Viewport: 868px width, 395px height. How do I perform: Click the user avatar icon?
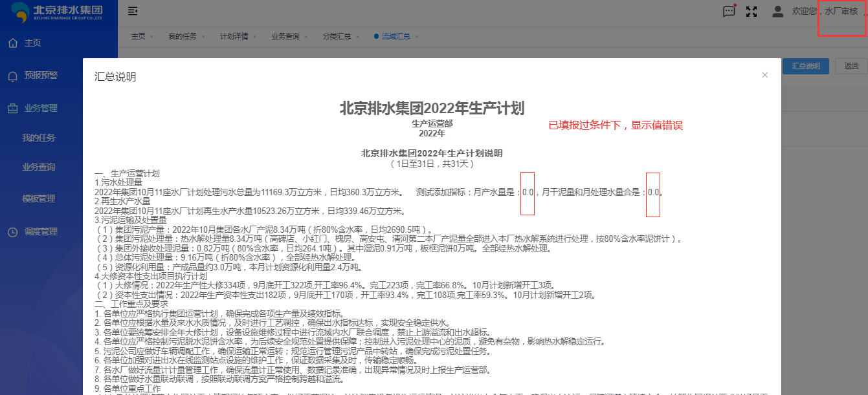(777, 11)
